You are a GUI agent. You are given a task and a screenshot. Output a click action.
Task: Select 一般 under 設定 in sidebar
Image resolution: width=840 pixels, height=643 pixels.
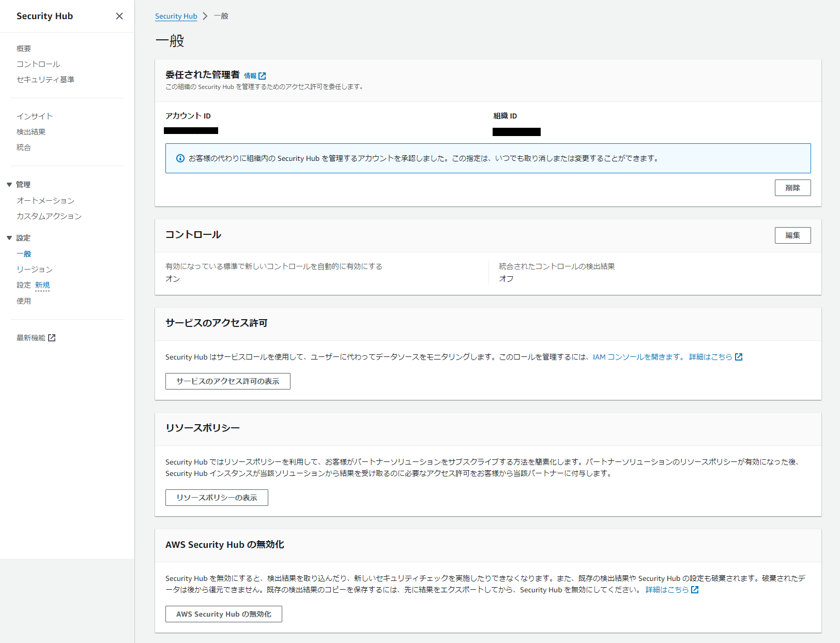(24, 254)
